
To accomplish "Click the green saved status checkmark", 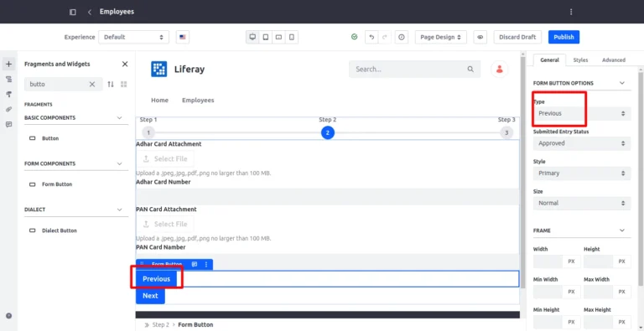I will [x=355, y=37].
